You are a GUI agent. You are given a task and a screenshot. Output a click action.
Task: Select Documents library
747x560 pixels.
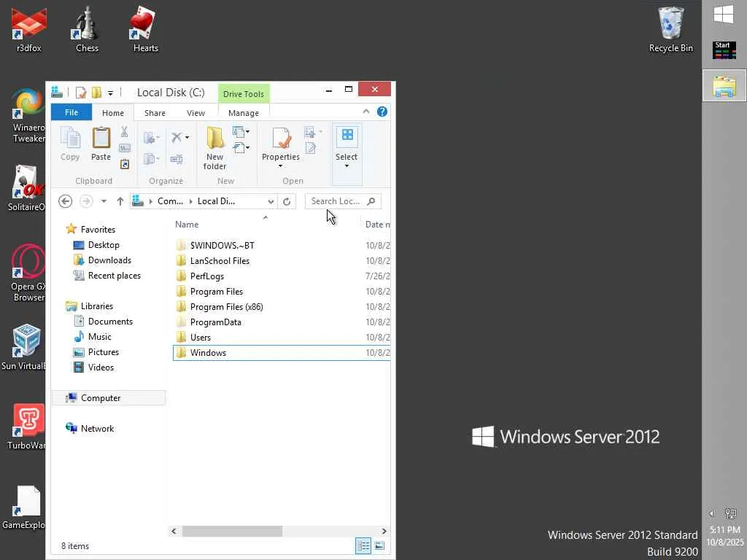click(110, 322)
